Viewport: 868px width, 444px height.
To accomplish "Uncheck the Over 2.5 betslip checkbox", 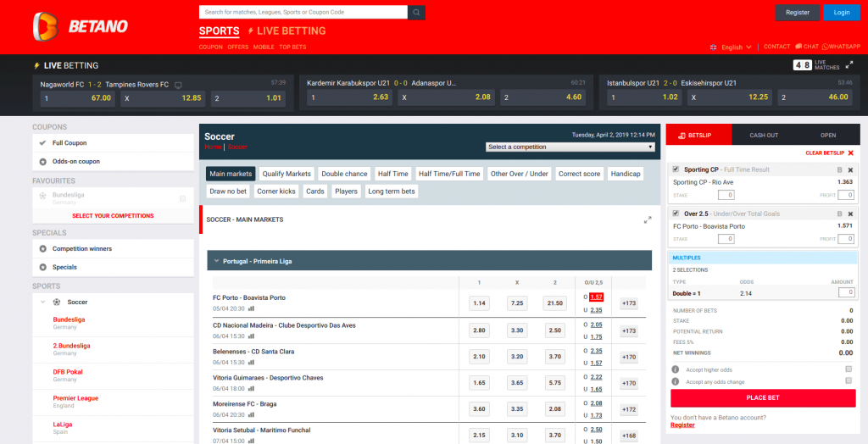I will (x=676, y=214).
